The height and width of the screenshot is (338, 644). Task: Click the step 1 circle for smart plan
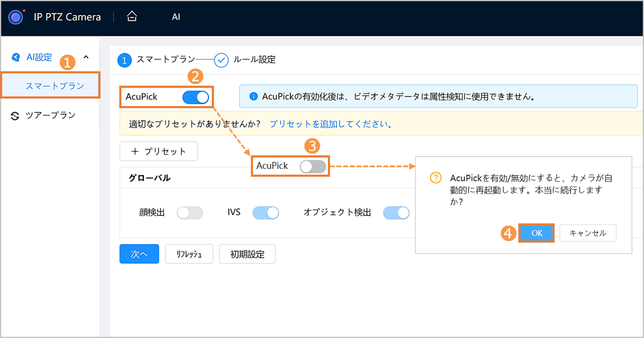tap(125, 60)
